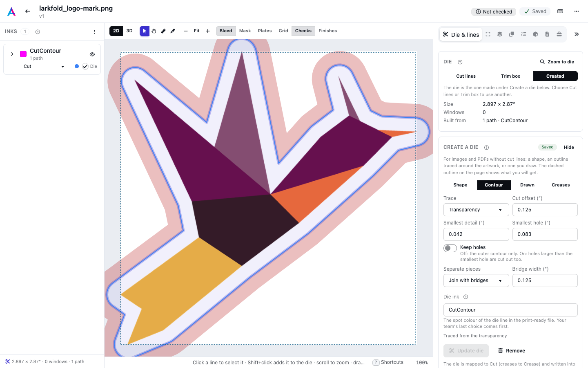Turn off the Checks overlay
588x368 pixels.
[x=303, y=31]
